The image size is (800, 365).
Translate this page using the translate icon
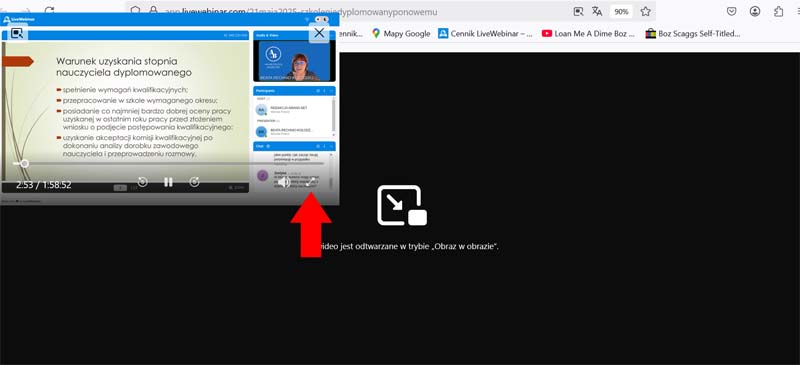597,11
